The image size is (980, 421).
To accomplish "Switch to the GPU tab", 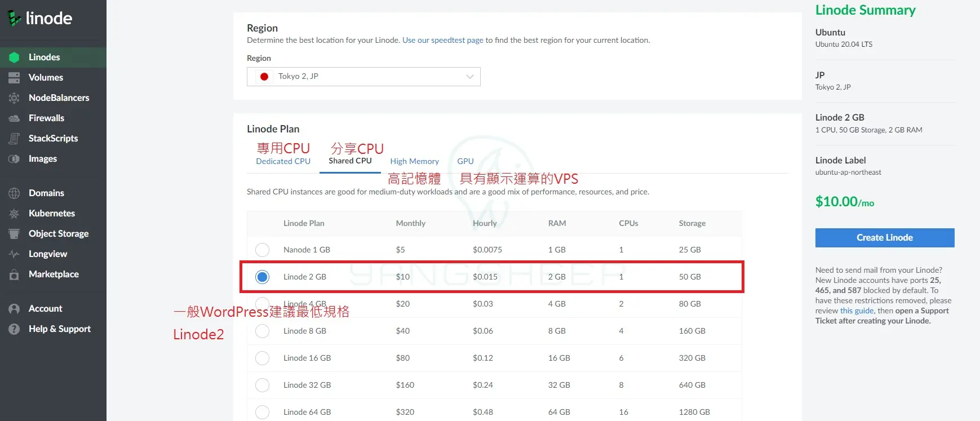I will 465,161.
